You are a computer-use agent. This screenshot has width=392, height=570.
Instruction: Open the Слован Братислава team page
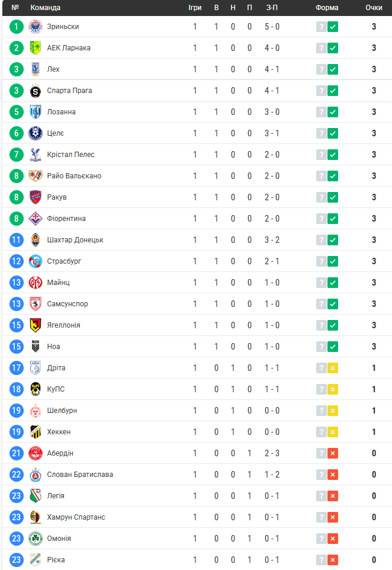80,475
